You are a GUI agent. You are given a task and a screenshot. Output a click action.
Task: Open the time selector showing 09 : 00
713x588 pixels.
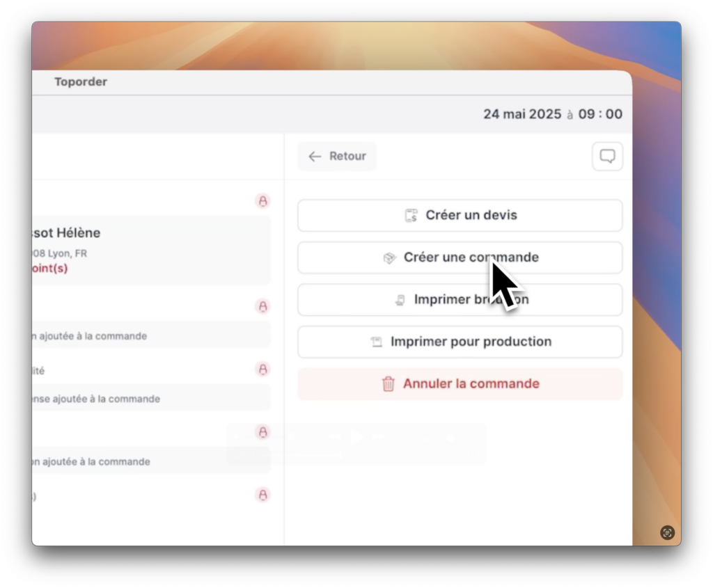600,114
